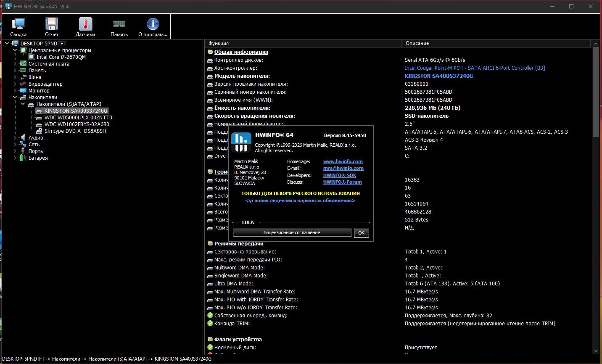Screen dimensions: 602x364
Task: Select the Slimtype DVD A DS8A8SH drive
Action: (x=75, y=131)
